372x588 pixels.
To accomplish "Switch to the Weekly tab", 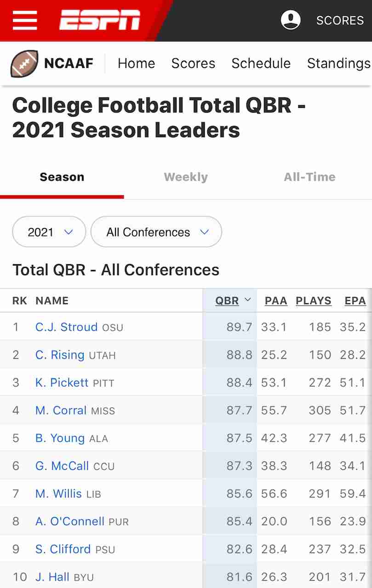I will (186, 177).
